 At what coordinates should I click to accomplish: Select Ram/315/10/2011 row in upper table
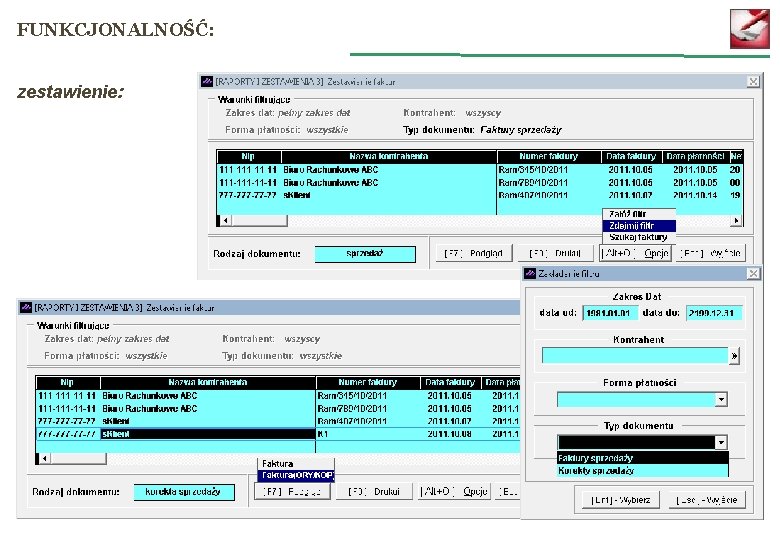pyautogui.click(x=480, y=170)
